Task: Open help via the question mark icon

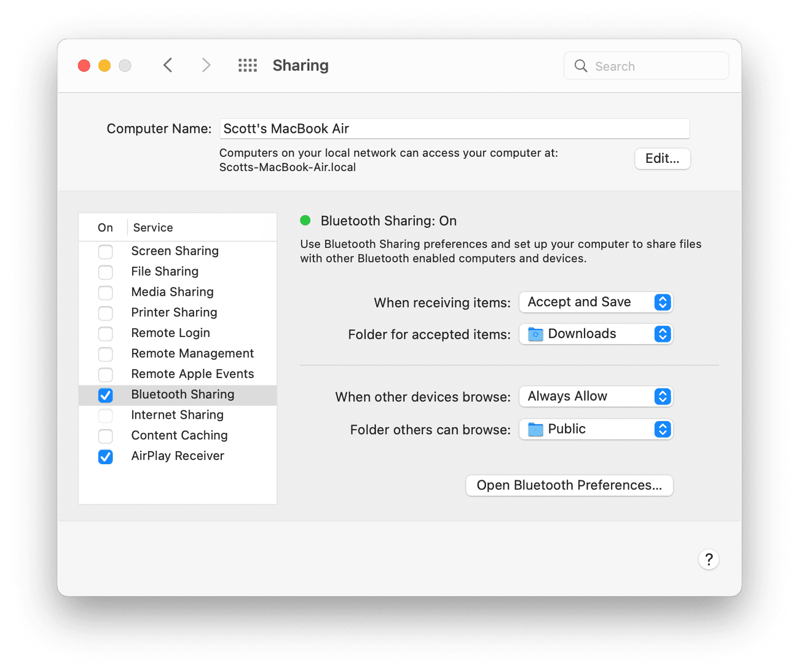Action: (709, 559)
